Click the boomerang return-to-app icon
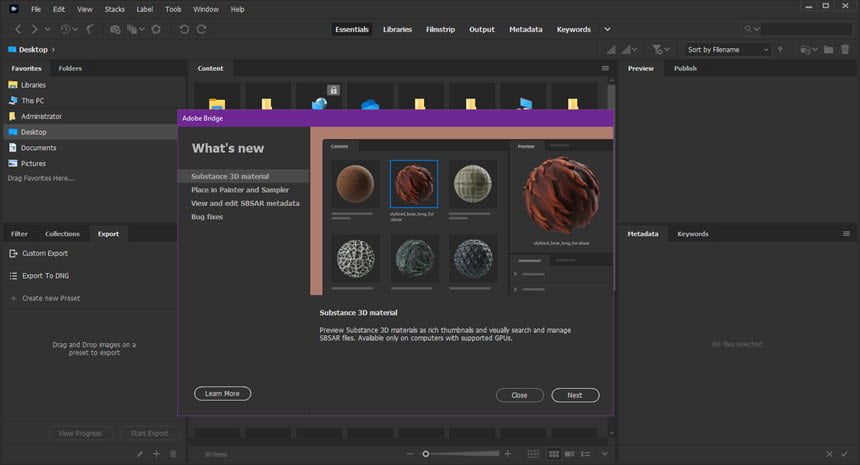 90,29
